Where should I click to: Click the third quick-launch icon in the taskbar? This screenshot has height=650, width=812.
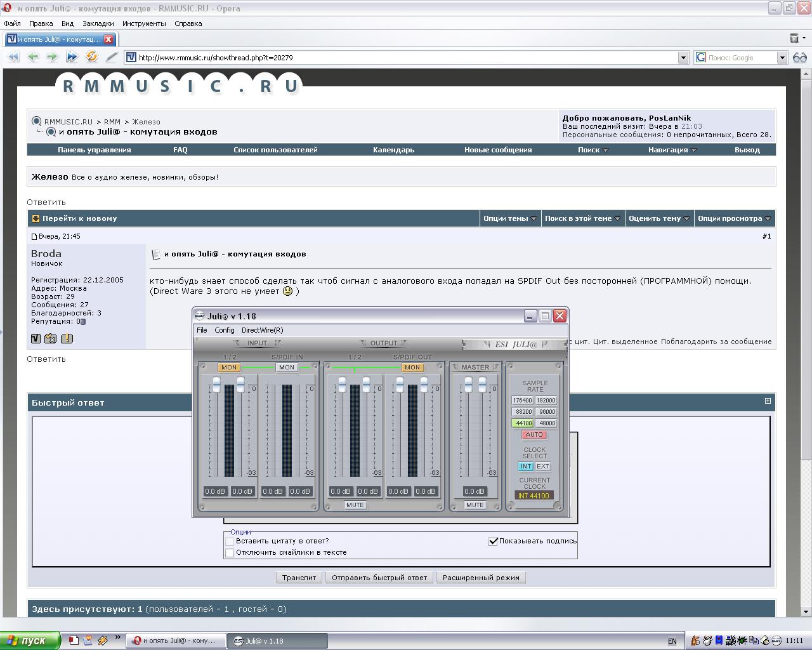(103, 640)
